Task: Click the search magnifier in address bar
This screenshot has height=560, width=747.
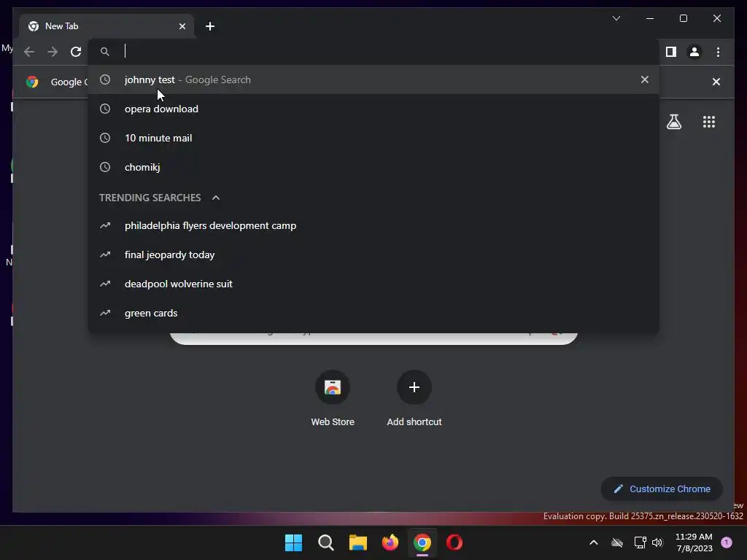Action: pos(105,52)
